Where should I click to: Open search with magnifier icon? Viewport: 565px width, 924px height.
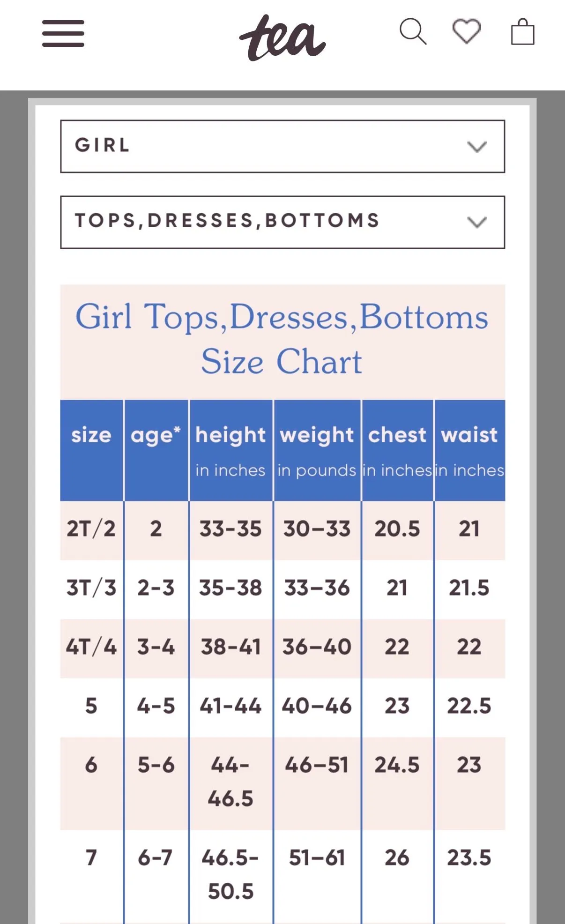click(413, 31)
